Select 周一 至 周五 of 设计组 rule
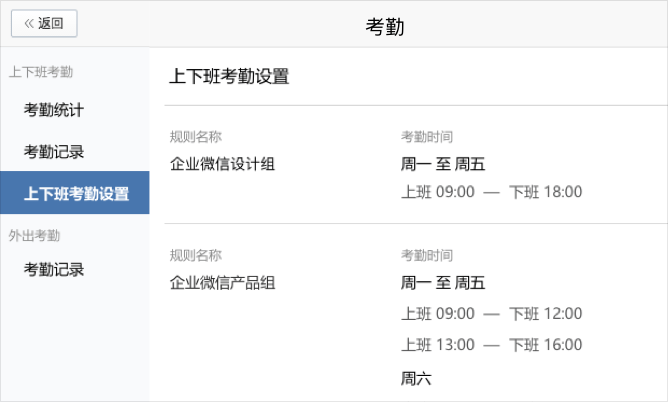 pyautogui.click(x=443, y=164)
